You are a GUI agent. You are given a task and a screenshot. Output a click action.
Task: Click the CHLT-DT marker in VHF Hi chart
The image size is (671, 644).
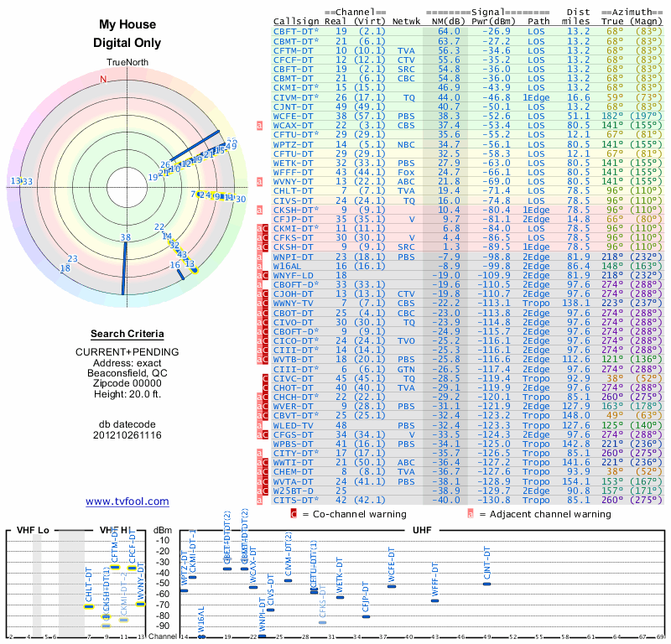coord(89,606)
